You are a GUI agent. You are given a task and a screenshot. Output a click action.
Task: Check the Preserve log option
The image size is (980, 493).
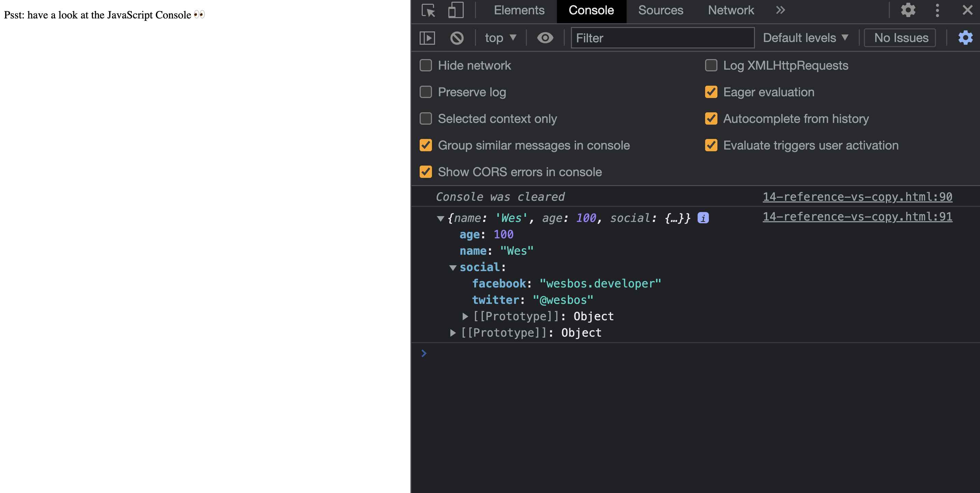(x=426, y=92)
